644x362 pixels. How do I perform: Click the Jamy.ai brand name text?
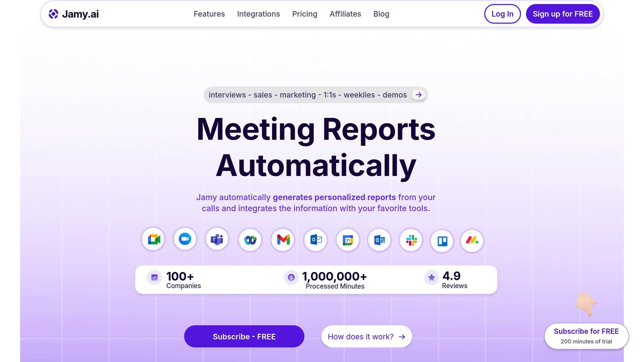[x=80, y=14]
